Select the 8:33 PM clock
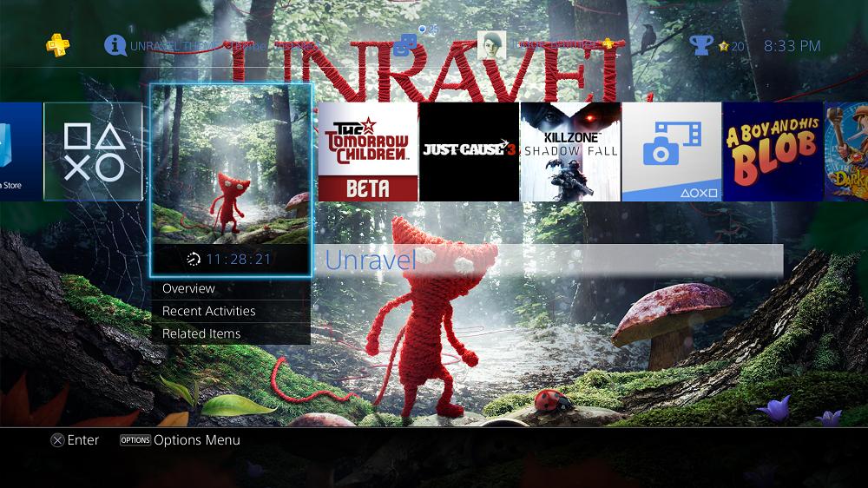This screenshot has width=868, height=488. [792, 46]
